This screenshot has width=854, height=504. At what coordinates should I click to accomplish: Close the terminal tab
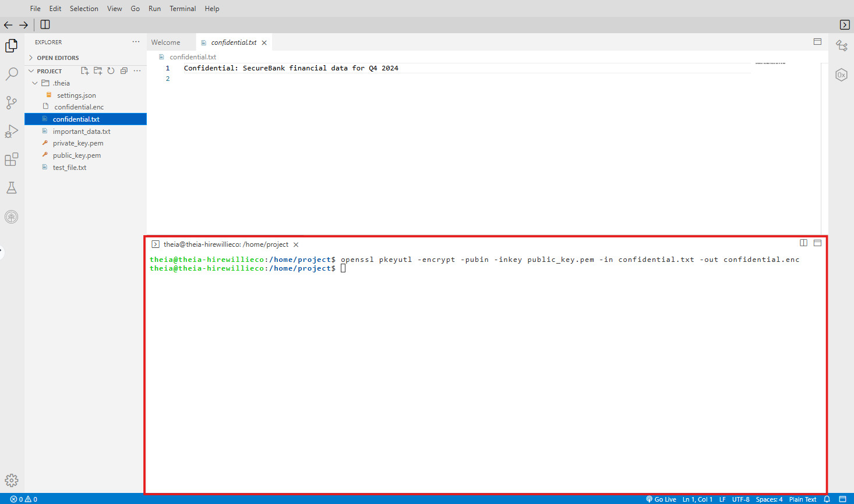pos(296,244)
